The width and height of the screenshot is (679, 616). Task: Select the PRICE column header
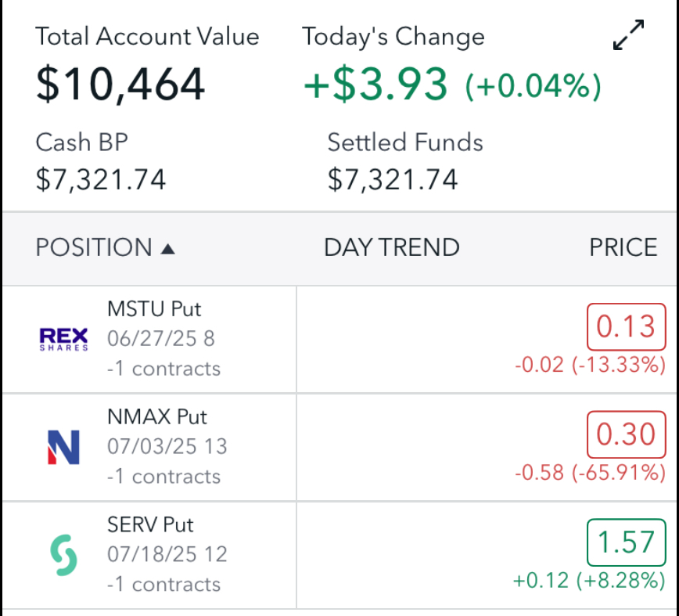pyautogui.click(x=623, y=247)
